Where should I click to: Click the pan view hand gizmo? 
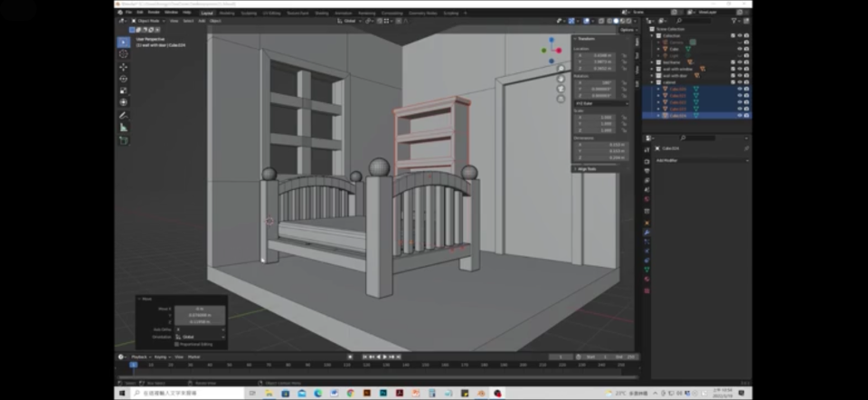click(x=561, y=80)
